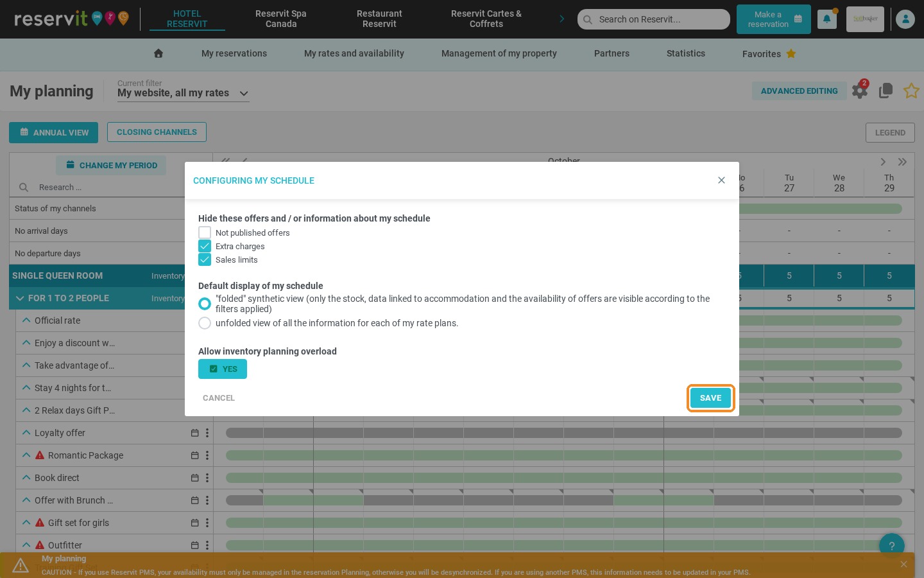Open calendar icon for Loyalty offer
Viewport: 924px width, 578px height.
(x=194, y=433)
